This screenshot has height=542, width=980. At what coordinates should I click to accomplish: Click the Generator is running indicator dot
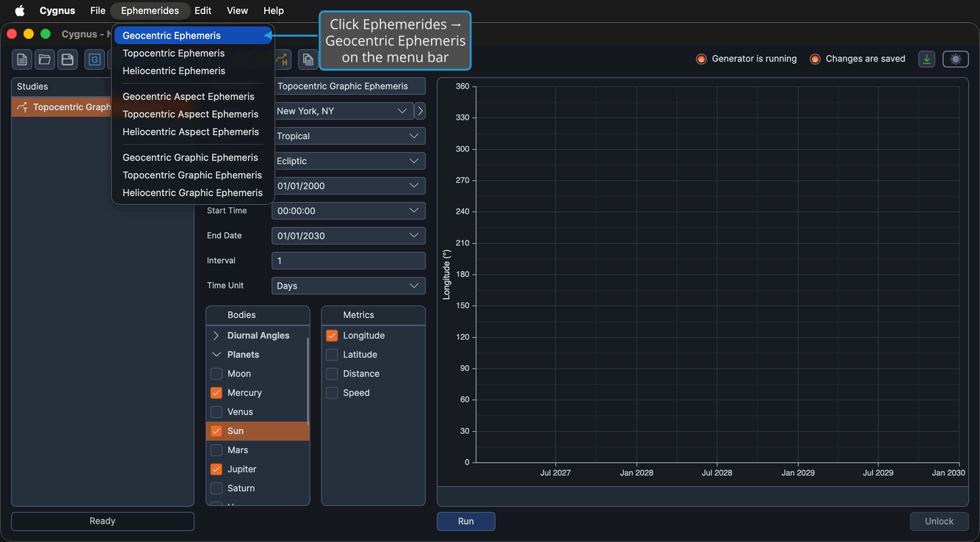(701, 59)
